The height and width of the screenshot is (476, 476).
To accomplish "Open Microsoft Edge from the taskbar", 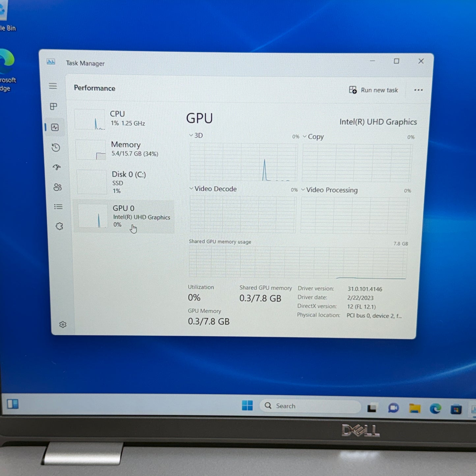I will pyautogui.click(x=435, y=409).
